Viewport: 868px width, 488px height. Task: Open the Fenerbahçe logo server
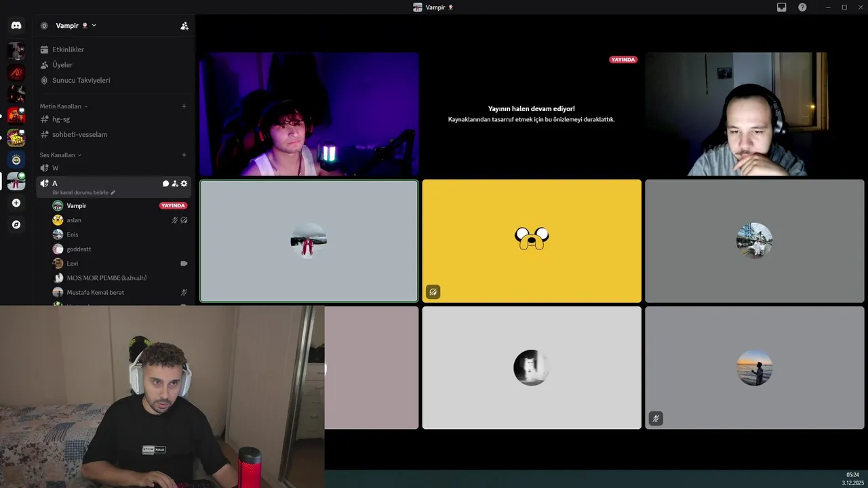pos(16,160)
